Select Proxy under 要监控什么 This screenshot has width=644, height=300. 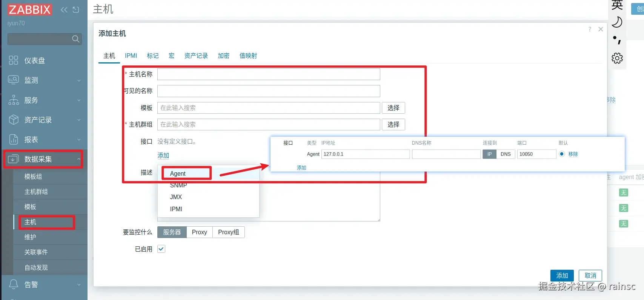click(x=199, y=232)
